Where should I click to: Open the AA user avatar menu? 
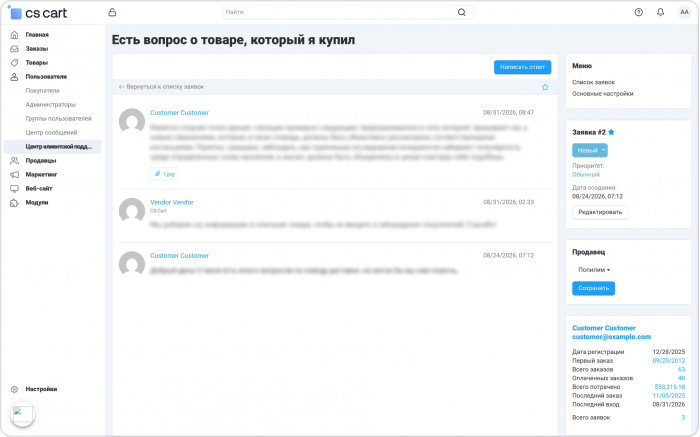click(x=684, y=12)
